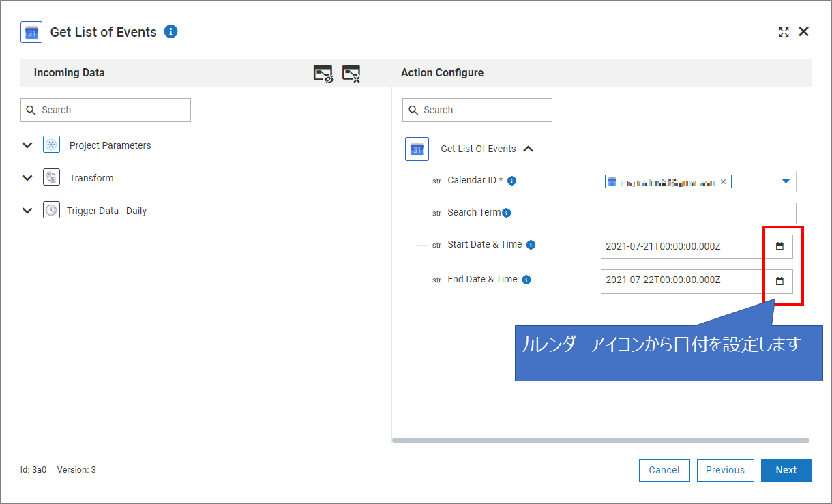Viewport: 832px width, 504px height.
Task: Expand the dialog to full screen
Action: click(x=784, y=32)
